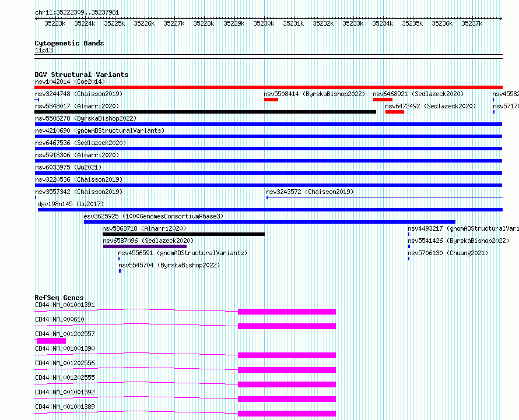519x420 pixels.
Task: Click the Cytogenetic Bands track title
Action: [x=69, y=43]
